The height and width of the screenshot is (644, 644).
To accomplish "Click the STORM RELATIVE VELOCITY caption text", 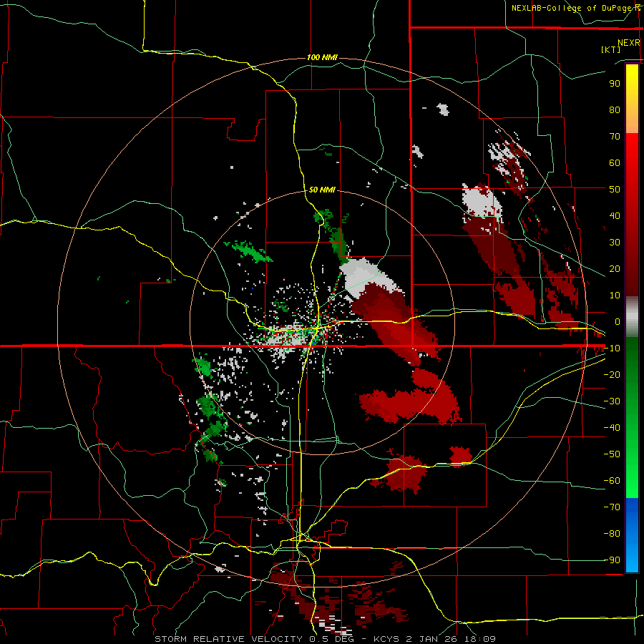I will coord(228,639).
